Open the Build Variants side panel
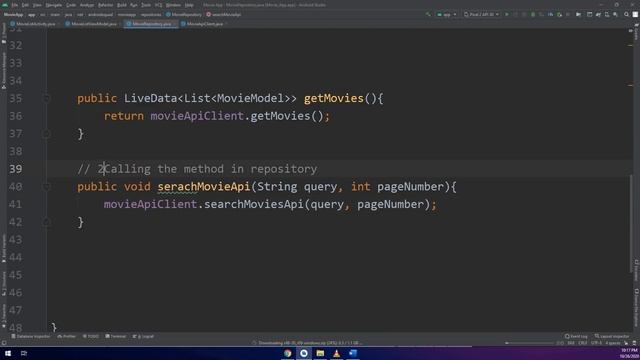 coord(4,248)
